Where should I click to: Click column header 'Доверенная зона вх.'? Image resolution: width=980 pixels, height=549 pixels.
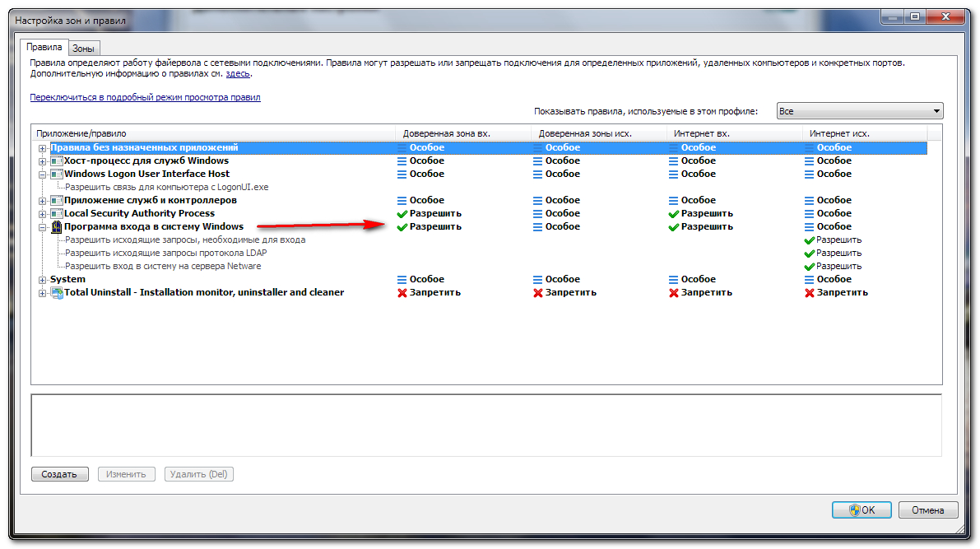point(463,133)
